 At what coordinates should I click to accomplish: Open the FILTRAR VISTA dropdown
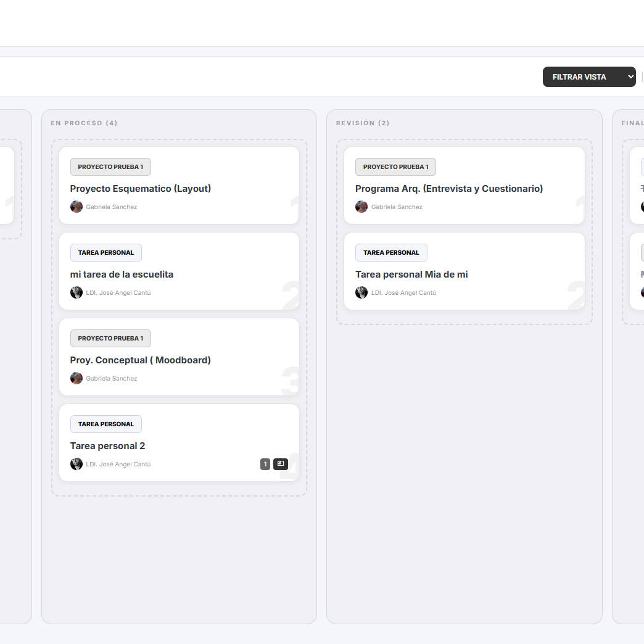pyautogui.click(x=588, y=77)
